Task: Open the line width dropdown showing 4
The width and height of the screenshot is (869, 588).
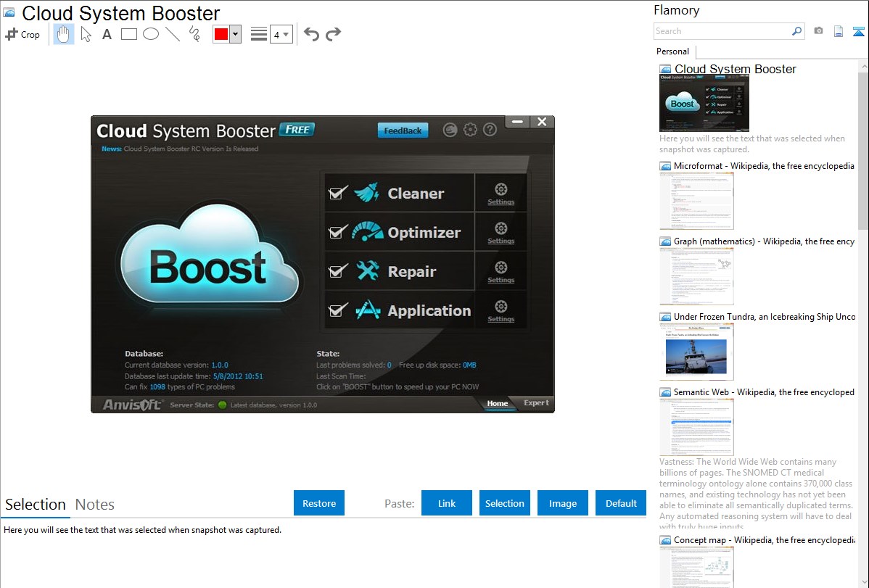Action: click(281, 34)
